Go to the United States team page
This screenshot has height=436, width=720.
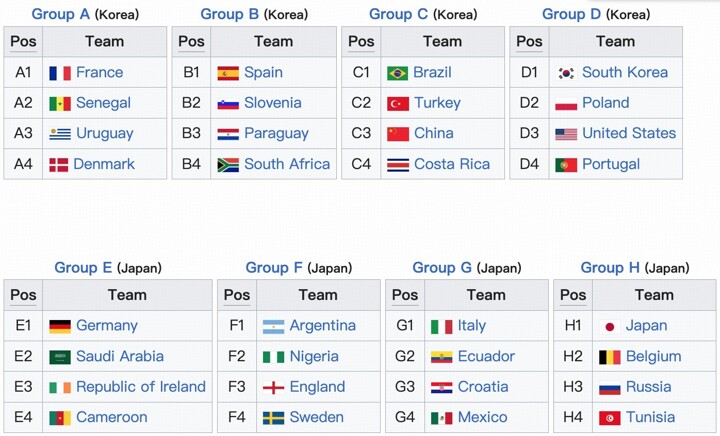click(x=629, y=134)
